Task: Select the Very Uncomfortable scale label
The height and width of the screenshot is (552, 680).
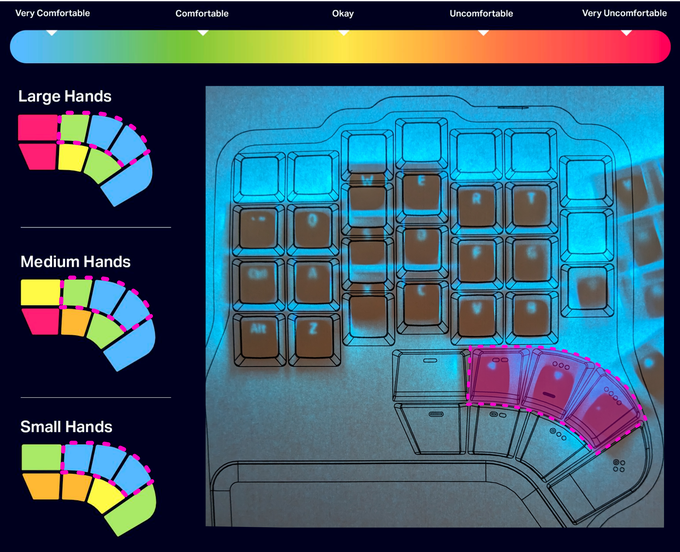Action: tap(625, 14)
